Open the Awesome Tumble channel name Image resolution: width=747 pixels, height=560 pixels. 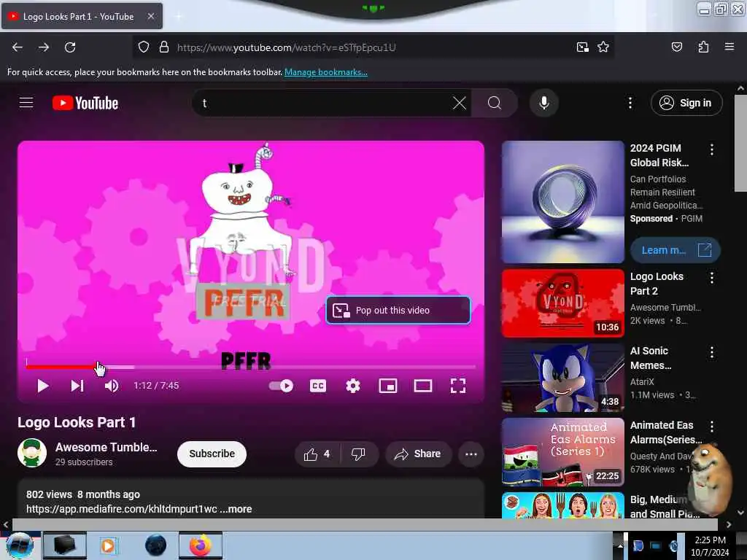click(107, 447)
